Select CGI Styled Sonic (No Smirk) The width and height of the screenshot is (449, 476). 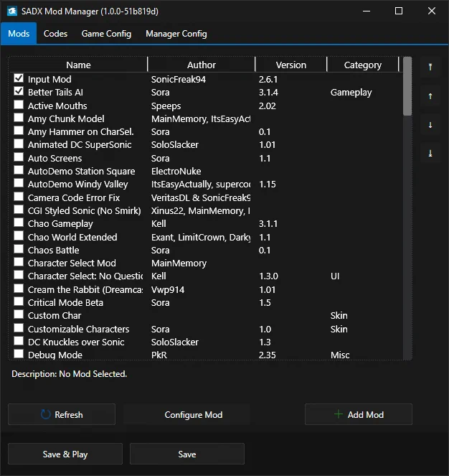207,210
